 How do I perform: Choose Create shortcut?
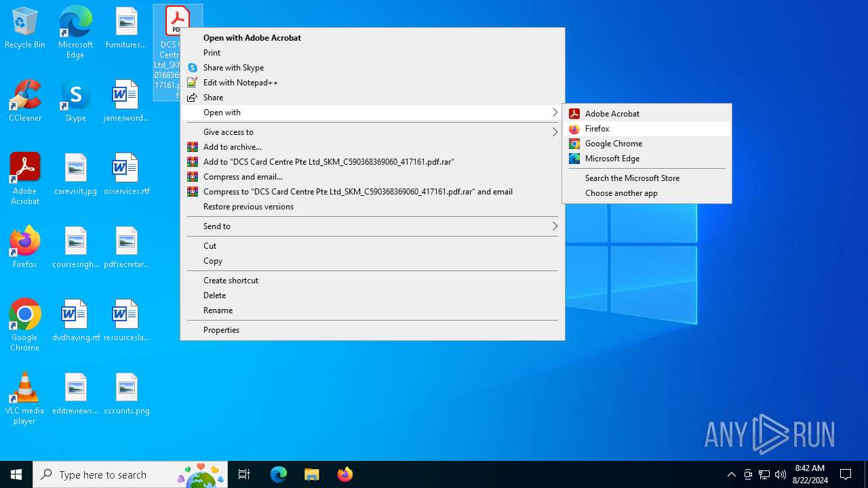(372, 281)
